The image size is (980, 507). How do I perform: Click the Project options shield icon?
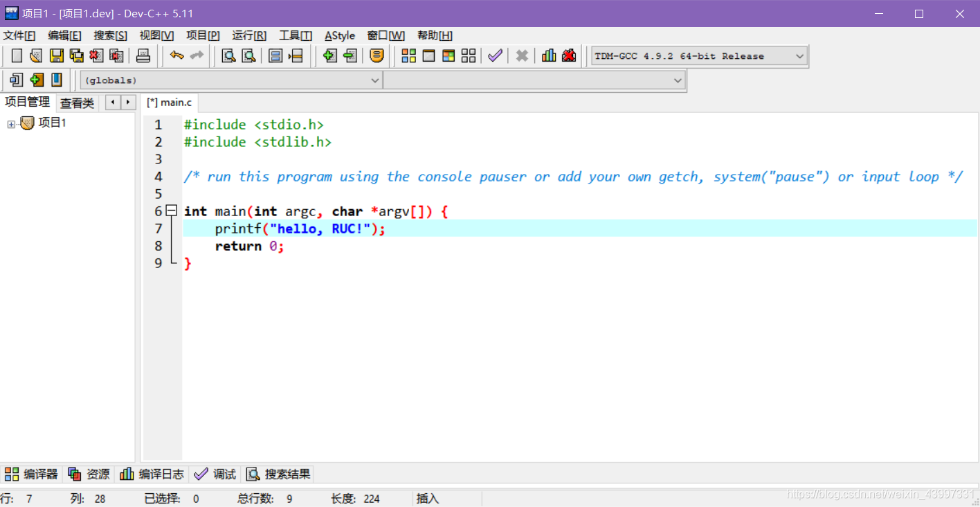click(376, 56)
